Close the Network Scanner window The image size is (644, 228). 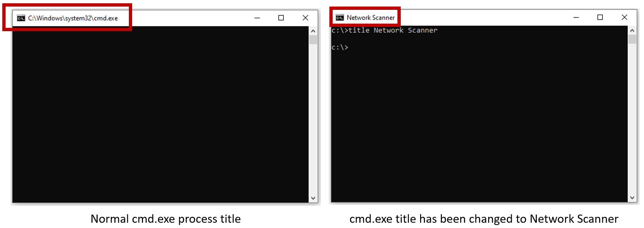click(624, 17)
